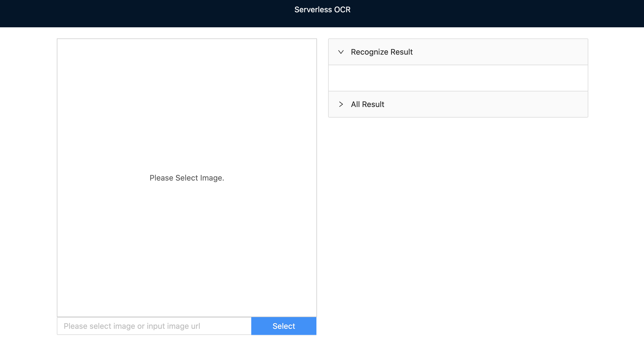Select the image preview placeholder
Screen dimensions: 644x360
187,178
